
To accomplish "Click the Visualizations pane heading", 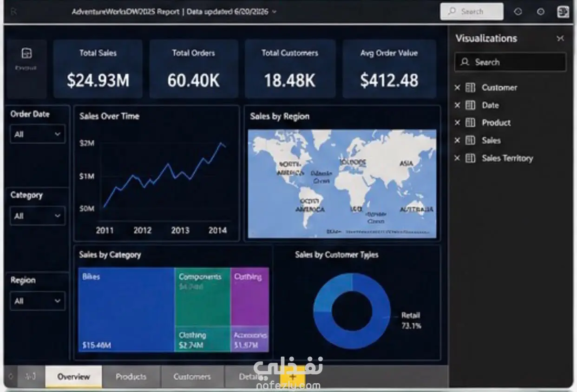I will click(x=486, y=39).
